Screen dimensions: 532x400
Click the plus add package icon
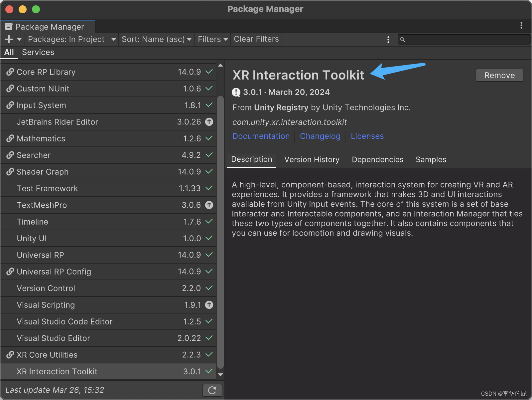(9, 39)
